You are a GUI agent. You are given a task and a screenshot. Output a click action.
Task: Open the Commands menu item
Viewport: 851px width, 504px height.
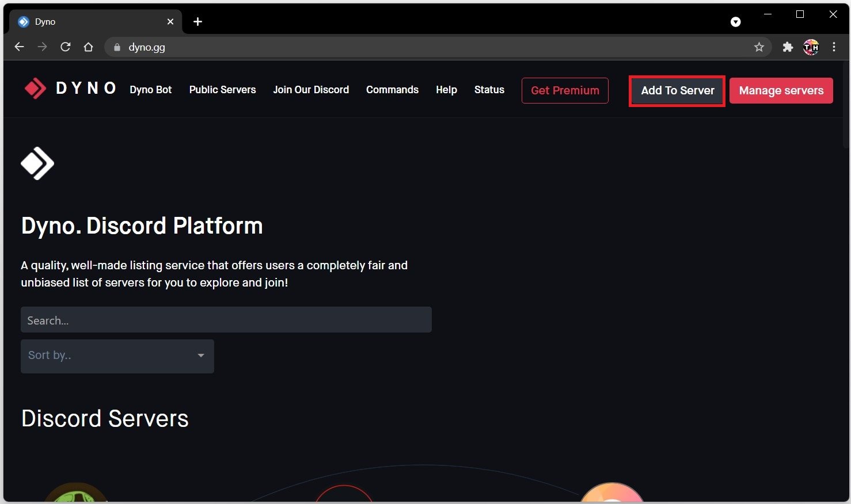[x=392, y=90]
